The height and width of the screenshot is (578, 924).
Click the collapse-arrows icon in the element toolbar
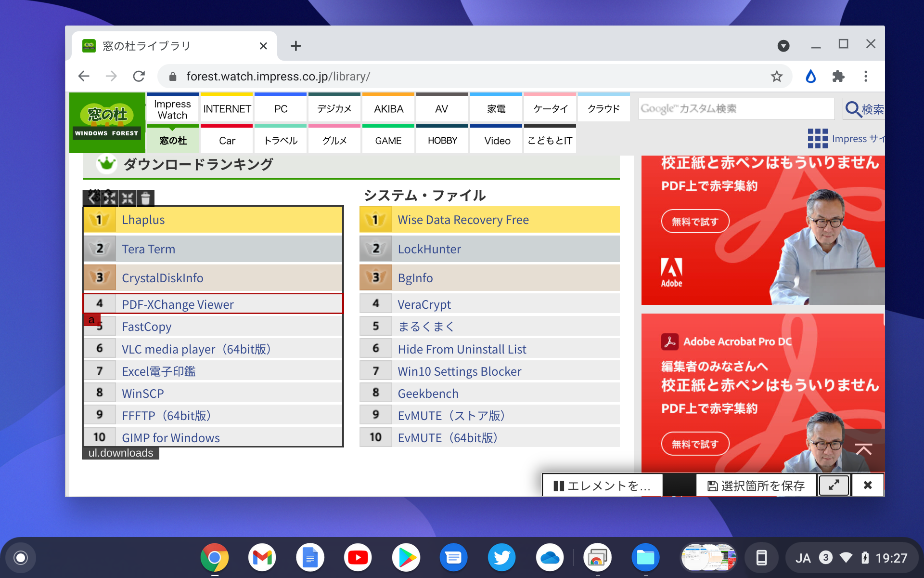[127, 198]
